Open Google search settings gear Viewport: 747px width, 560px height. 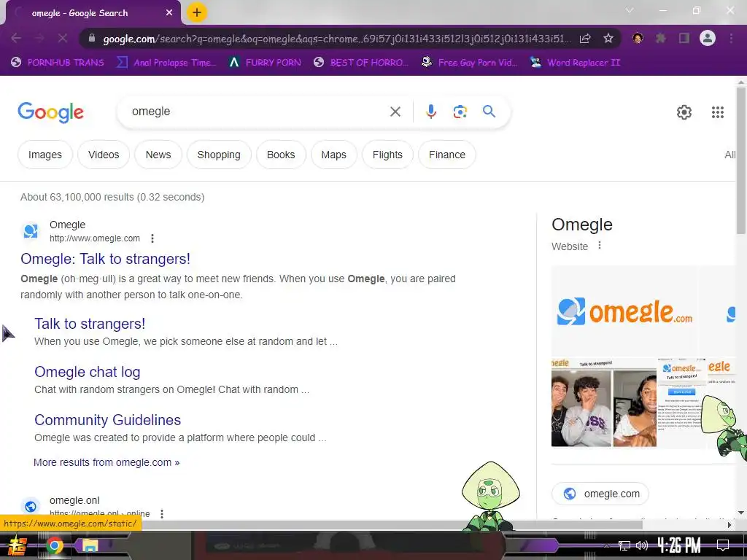pyautogui.click(x=684, y=112)
